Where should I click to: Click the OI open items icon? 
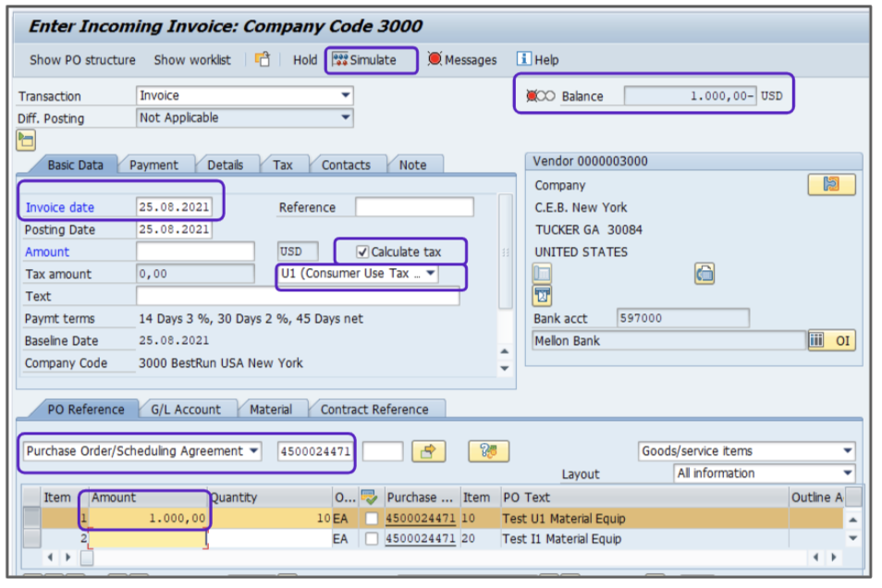coord(831,341)
